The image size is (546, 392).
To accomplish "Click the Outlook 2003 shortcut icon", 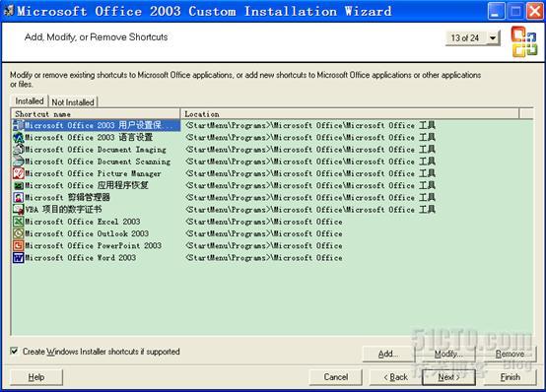I will click(x=18, y=233).
